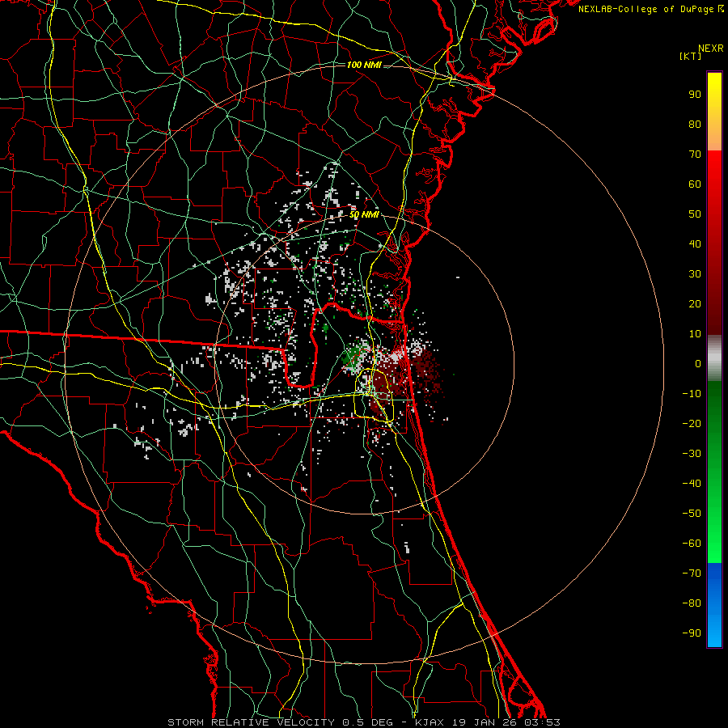Click the 50 value on velocity scale
Image resolution: width=728 pixels, height=728 pixels.
coord(695,214)
